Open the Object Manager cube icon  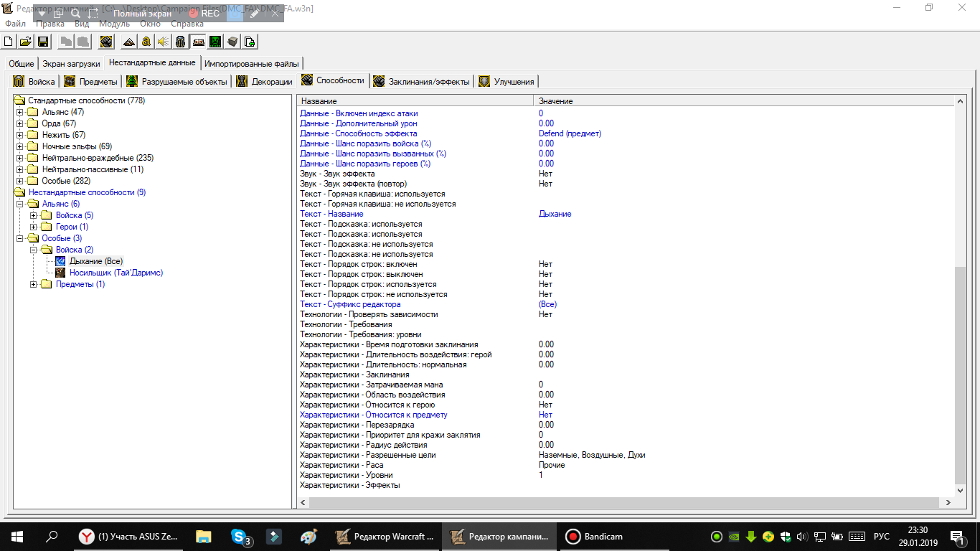tap(232, 42)
